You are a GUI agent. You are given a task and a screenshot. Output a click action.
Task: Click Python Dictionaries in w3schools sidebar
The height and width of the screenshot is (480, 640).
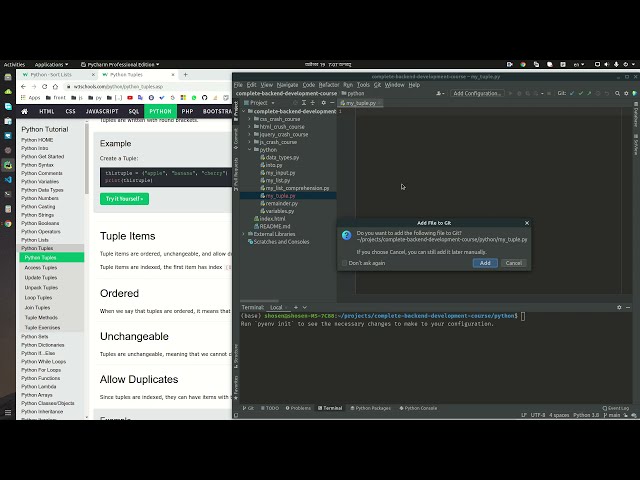43,345
